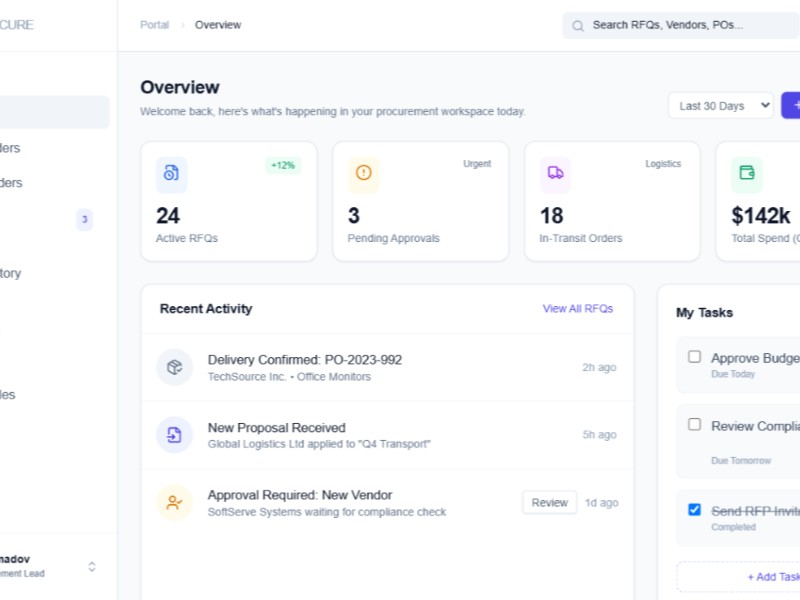The image size is (800, 600).
Task: Click the In-Transit Orders truck icon
Action: 555,173
